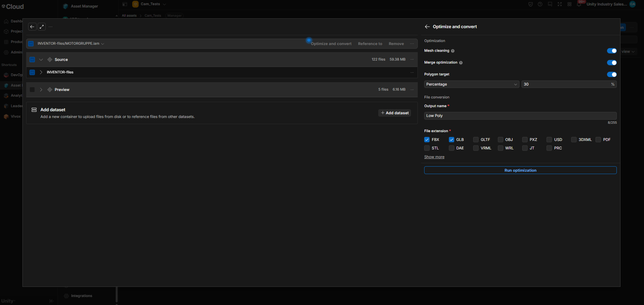Image resolution: width=644 pixels, height=305 pixels.
Task: Click Run optimization button
Action: click(x=520, y=170)
